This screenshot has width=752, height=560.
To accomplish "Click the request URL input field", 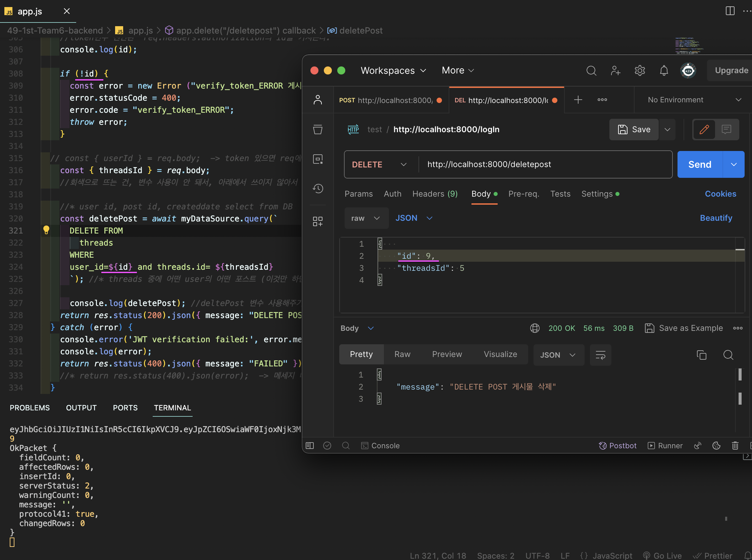I will (x=543, y=164).
